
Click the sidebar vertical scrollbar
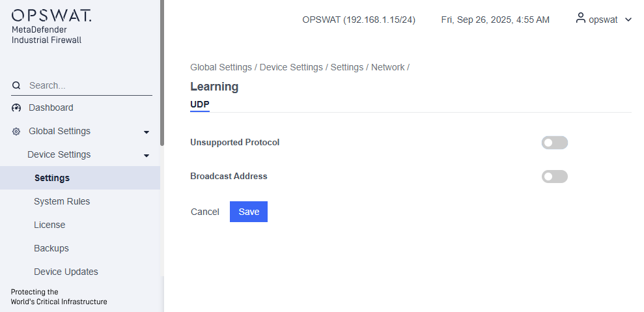pos(162,72)
